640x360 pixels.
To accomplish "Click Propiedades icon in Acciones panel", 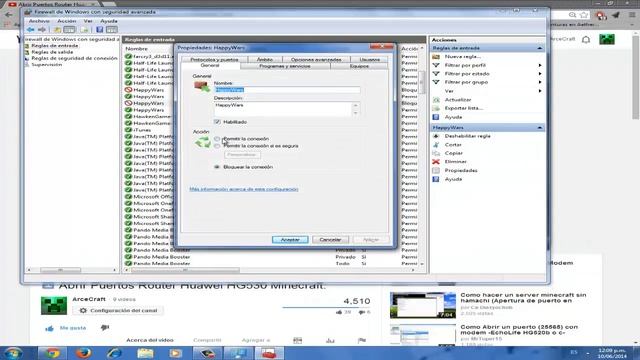I will pyautogui.click(x=436, y=171).
